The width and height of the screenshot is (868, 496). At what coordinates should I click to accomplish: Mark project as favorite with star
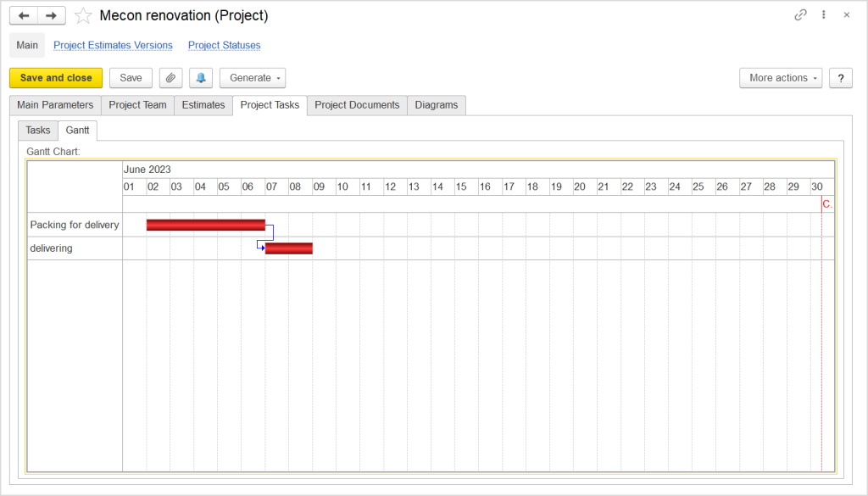click(x=83, y=16)
